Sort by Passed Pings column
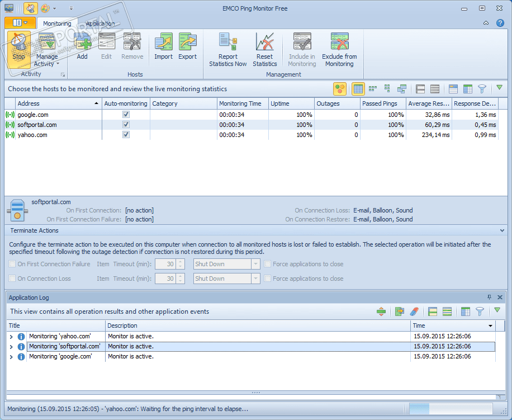This screenshot has width=512, height=420. (383, 103)
